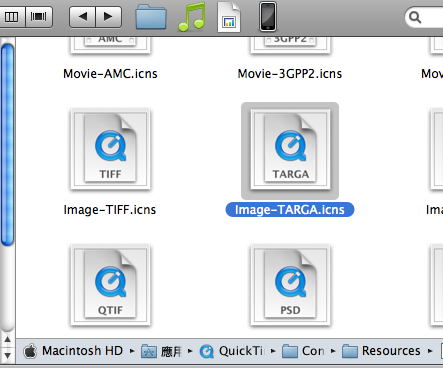Open the green music note shortcut
This screenshot has height=368, width=443.
point(192,17)
